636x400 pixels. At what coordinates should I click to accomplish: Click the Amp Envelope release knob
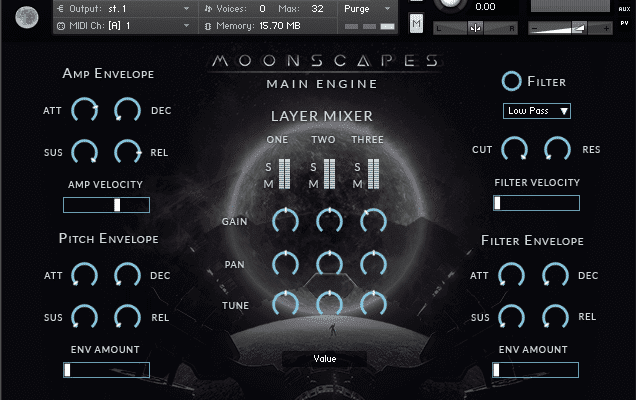tap(128, 152)
